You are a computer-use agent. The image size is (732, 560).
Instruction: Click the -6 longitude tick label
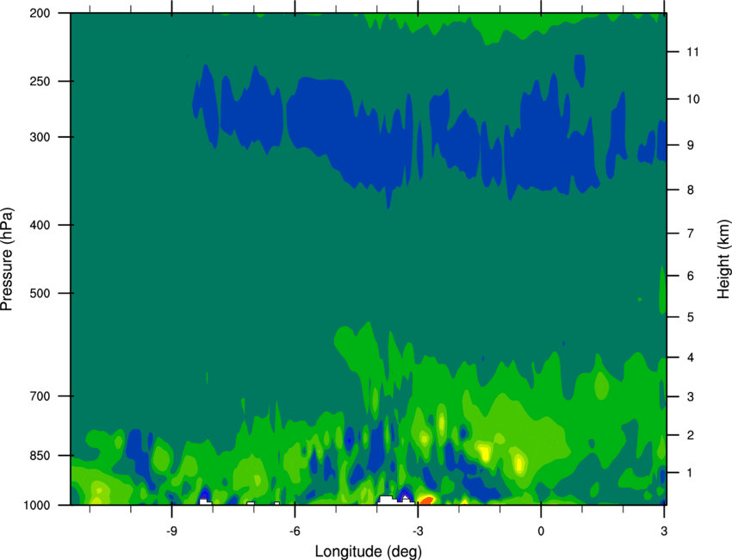pyautogui.click(x=295, y=531)
